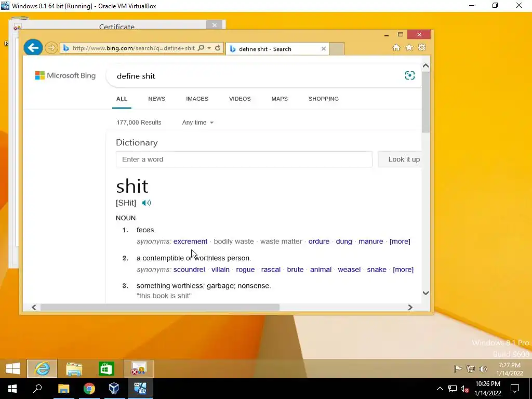Open the rogue synonym link
This screenshot has width=532, height=399.
[245, 270]
